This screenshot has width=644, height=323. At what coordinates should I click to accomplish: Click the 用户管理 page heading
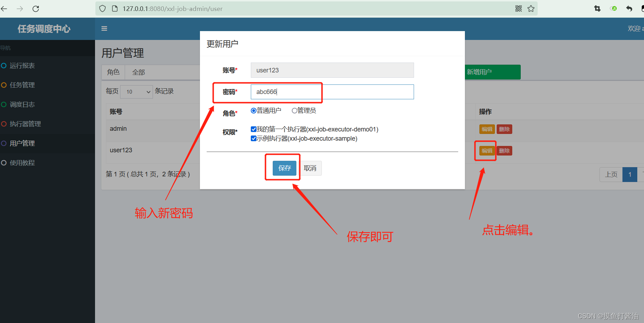[x=123, y=53]
